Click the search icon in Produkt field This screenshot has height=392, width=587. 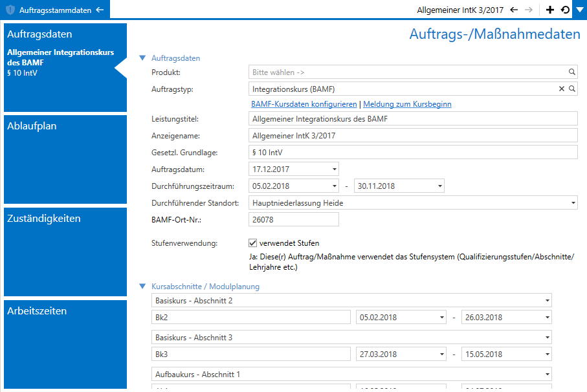(572, 72)
